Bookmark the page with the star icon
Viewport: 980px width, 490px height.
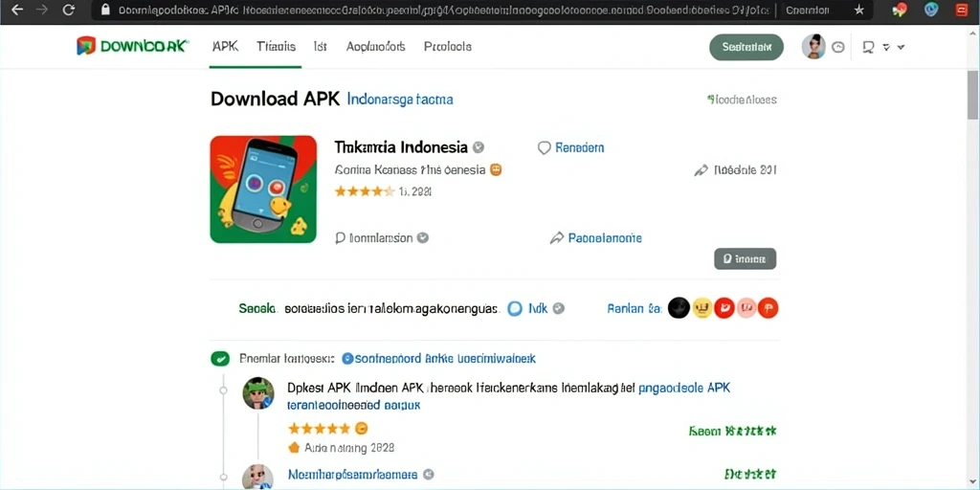[x=858, y=10]
